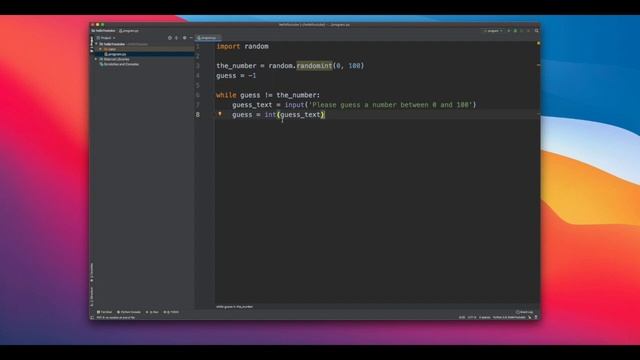Switch to the program.py editor tab
This screenshot has width=640, height=360.
click(208, 38)
